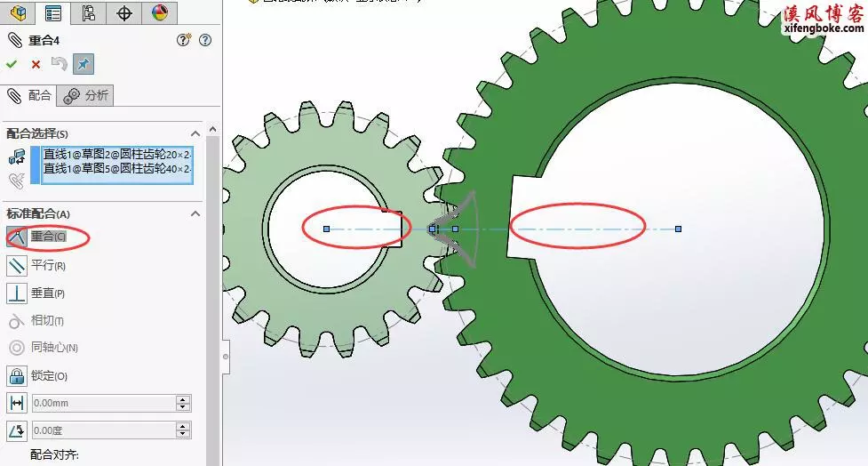The height and width of the screenshot is (466, 868).
Task: Confirm the mate with the green checkmark
Action: (x=11, y=64)
